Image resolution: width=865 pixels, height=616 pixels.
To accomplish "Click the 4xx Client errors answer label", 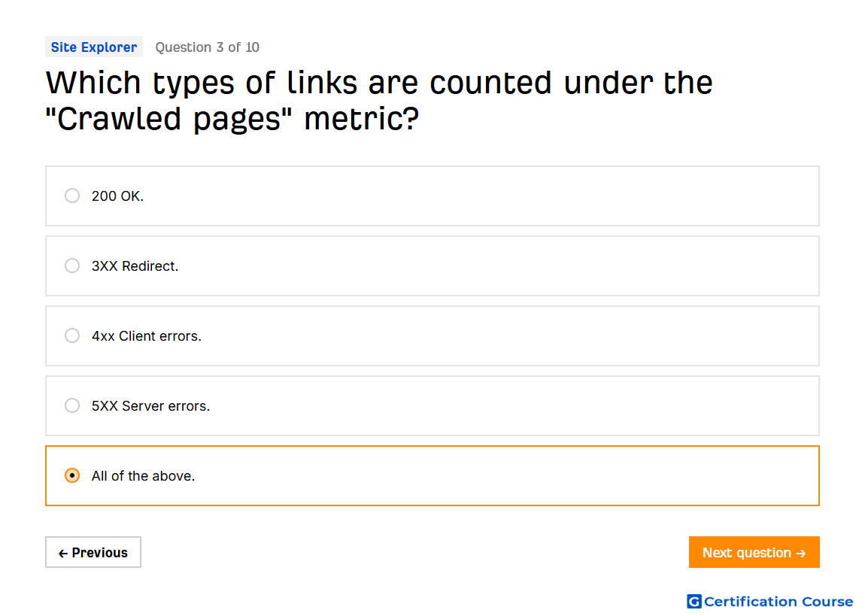I will click(x=147, y=336).
